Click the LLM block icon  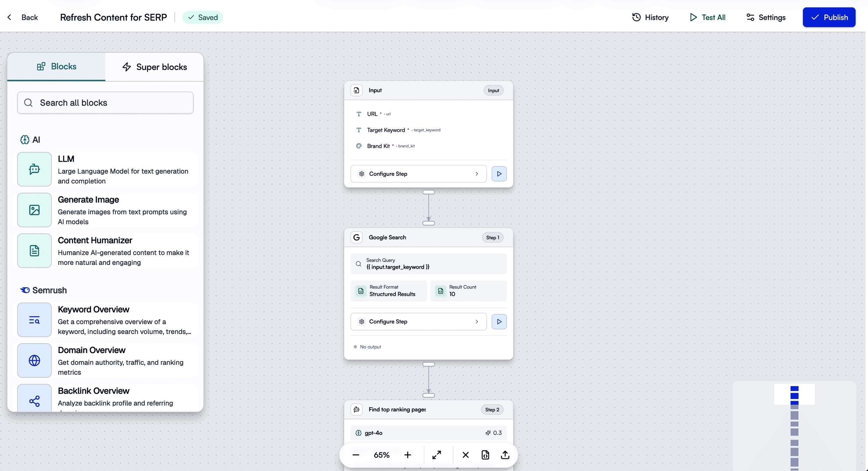(x=34, y=169)
